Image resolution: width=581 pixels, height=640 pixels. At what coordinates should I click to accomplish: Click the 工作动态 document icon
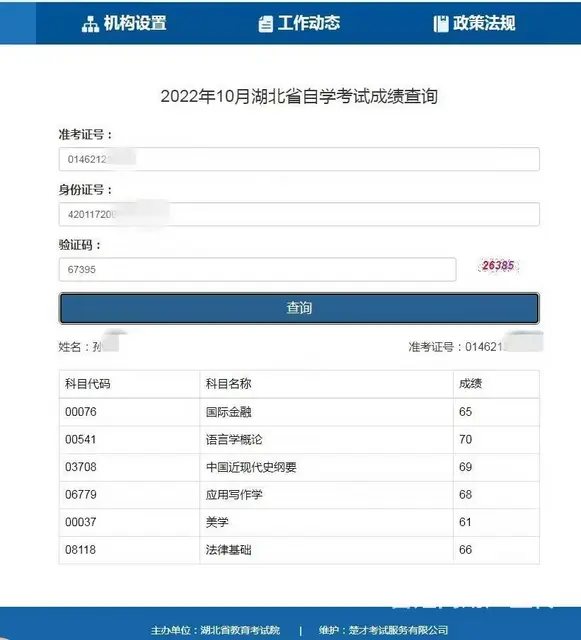pos(266,24)
